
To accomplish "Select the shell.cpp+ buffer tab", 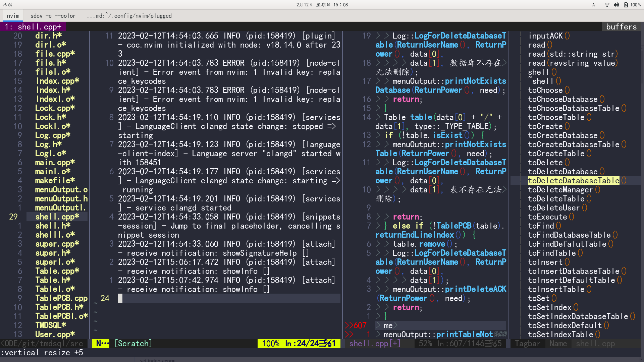I will (x=33, y=27).
